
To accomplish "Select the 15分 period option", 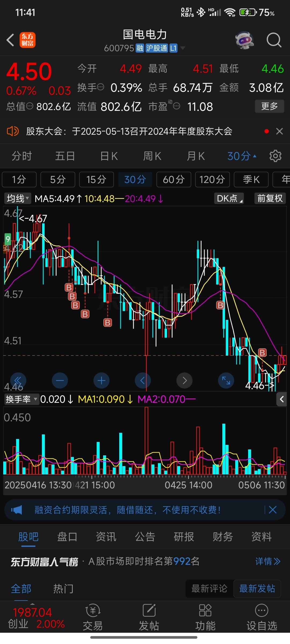I will click(x=96, y=180).
